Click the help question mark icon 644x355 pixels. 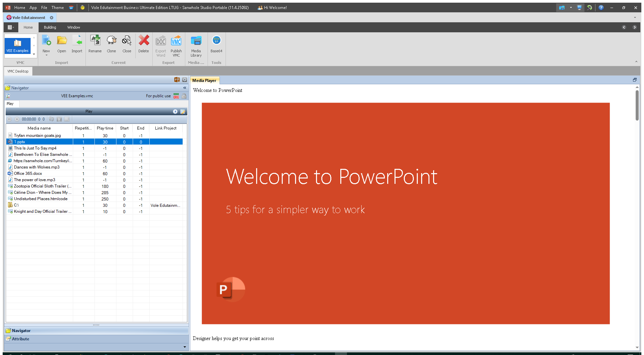click(601, 7)
